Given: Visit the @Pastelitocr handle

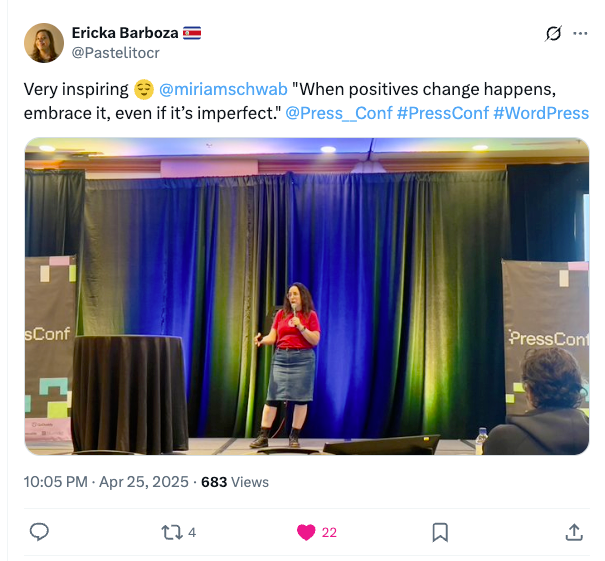Looking at the screenshot, I should tap(115, 53).
